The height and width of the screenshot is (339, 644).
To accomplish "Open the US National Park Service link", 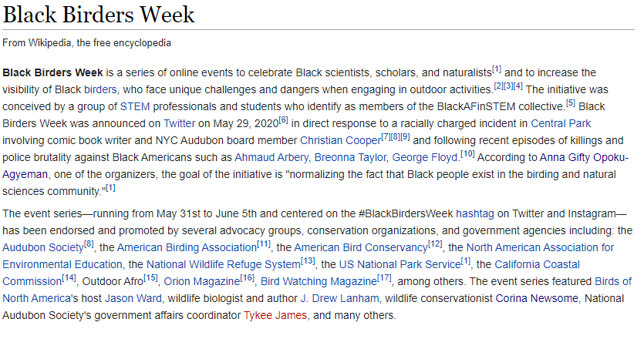I will pos(400,265).
